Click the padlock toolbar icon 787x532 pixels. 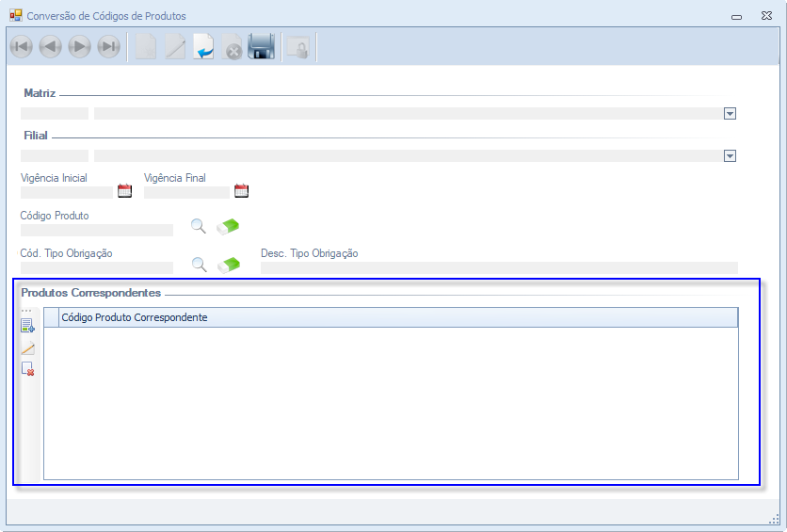pos(298,48)
